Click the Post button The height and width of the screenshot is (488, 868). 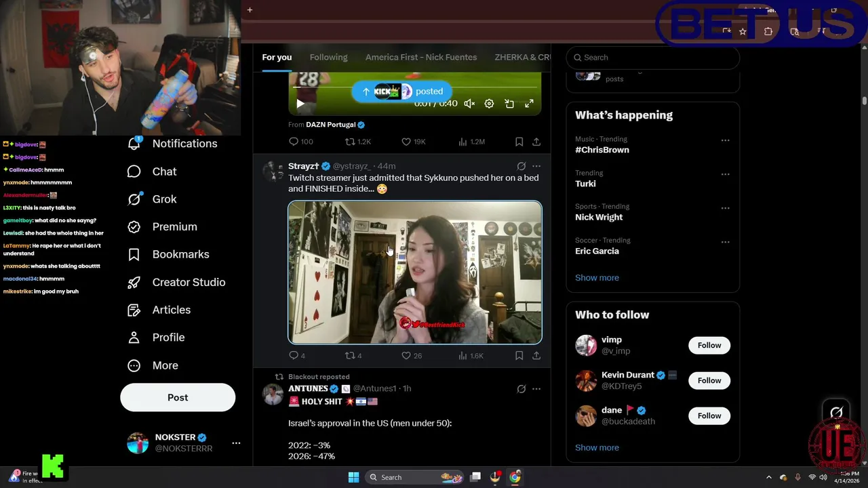click(178, 398)
